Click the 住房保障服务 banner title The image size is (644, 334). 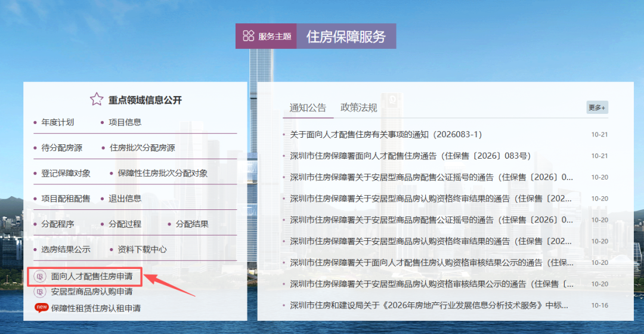click(x=346, y=36)
